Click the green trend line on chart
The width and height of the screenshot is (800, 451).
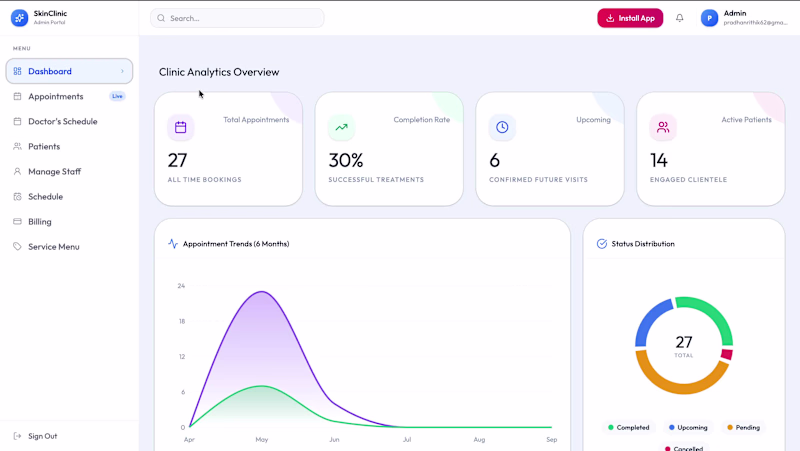(x=262, y=386)
